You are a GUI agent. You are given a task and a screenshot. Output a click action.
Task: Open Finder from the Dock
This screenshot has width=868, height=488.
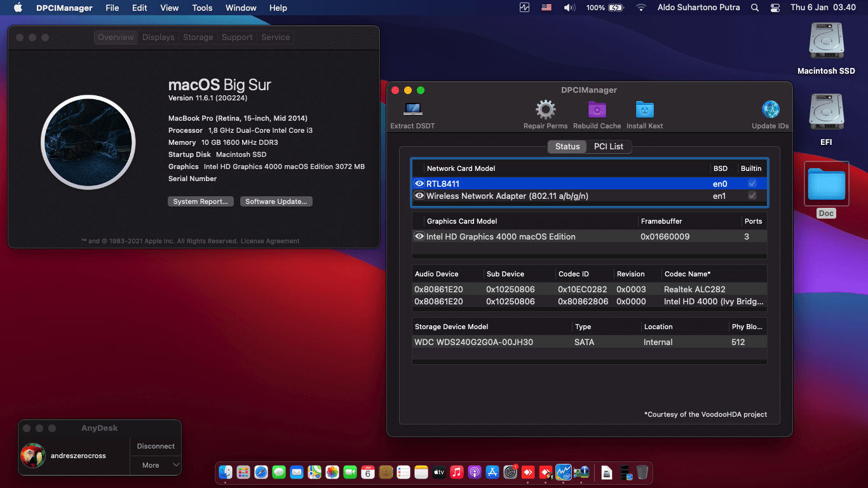point(226,472)
